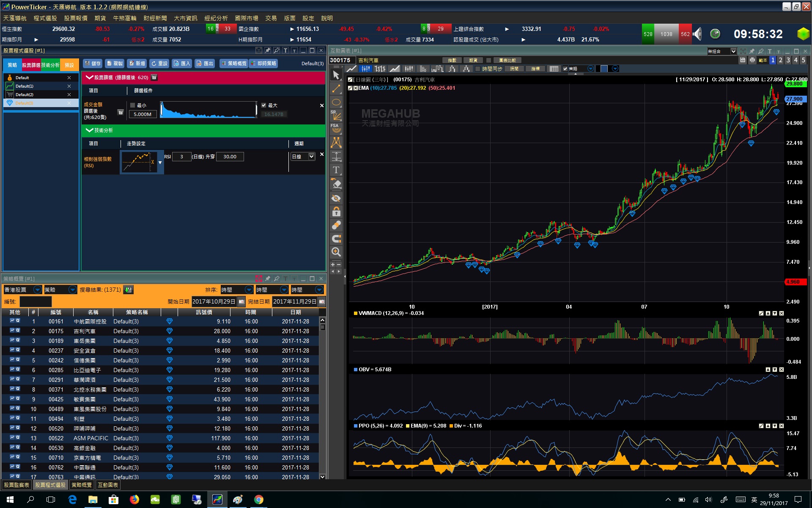Open the SR support resistance tool
Viewport: 812px width, 508px height.
click(336, 115)
